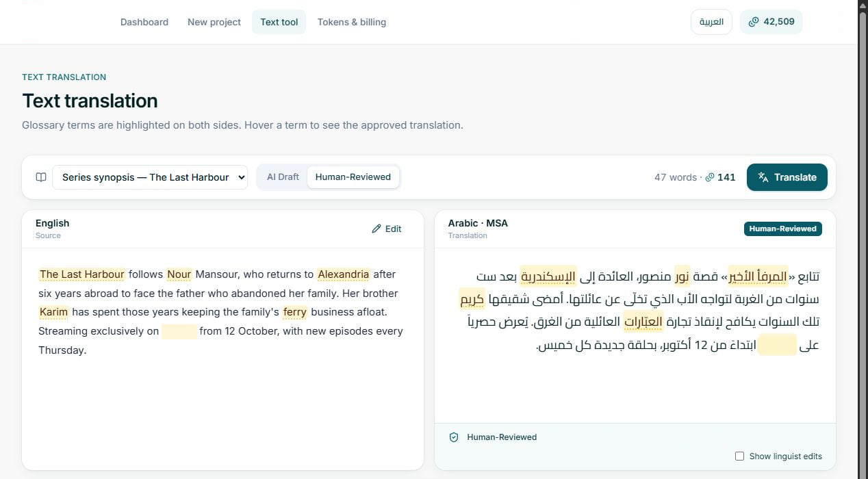Click the highlighted term The Last Harbour
This screenshot has width=868, height=479.
82,274
